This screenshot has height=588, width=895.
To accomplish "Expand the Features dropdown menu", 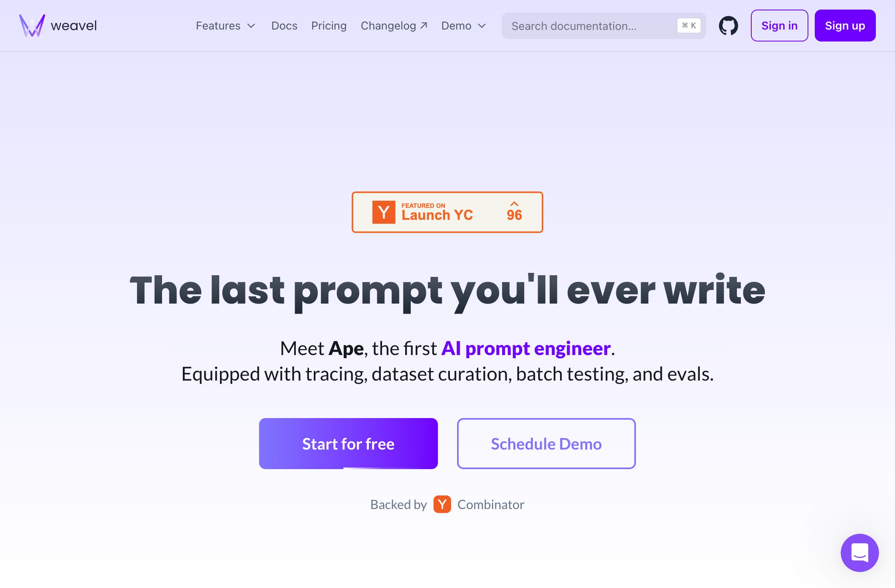I will (x=225, y=26).
